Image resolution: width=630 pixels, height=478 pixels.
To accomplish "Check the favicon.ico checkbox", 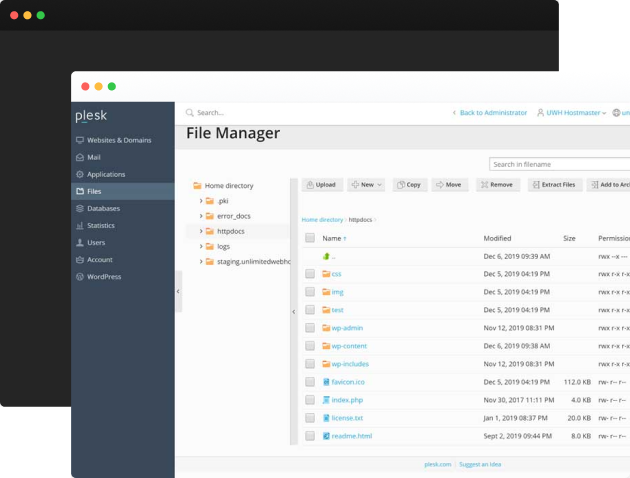I will [310, 382].
